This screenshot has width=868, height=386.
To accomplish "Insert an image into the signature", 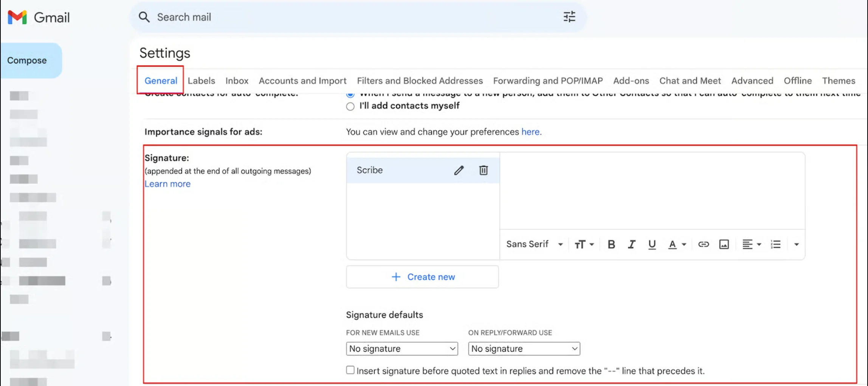I will pos(724,244).
